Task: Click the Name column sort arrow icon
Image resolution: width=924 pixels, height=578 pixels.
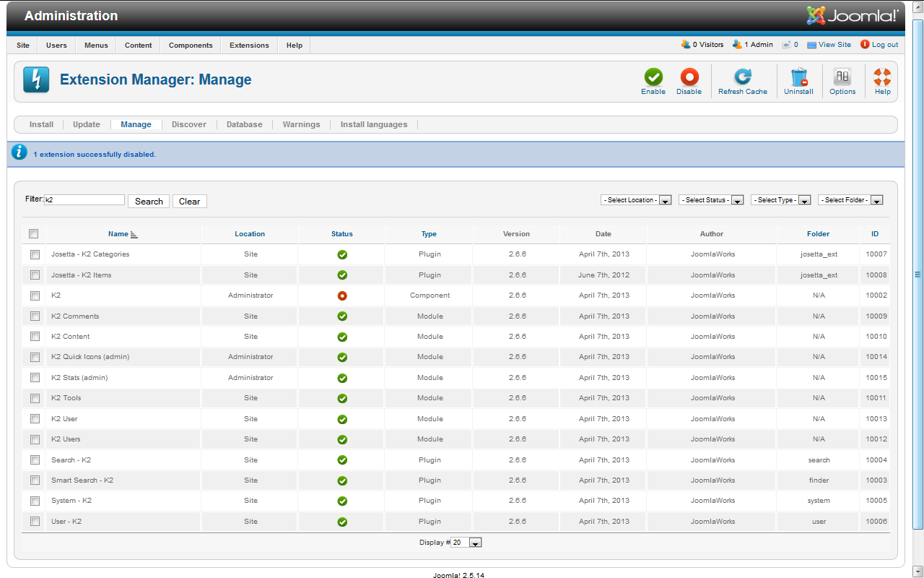Action: [x=134, y=234]
